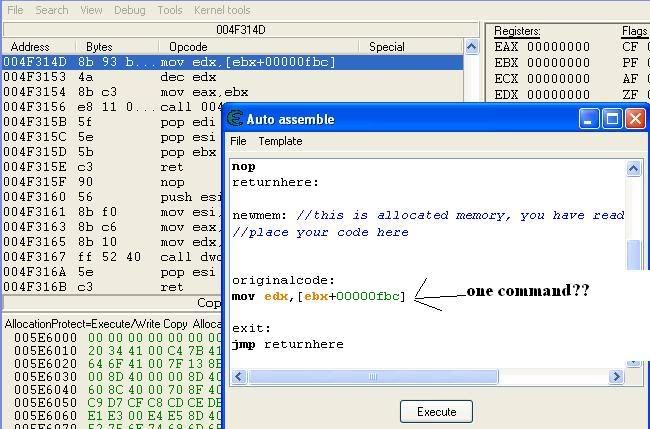Click the left arrow of the editor's horizontal scrollbar

[x=240, y=378]
